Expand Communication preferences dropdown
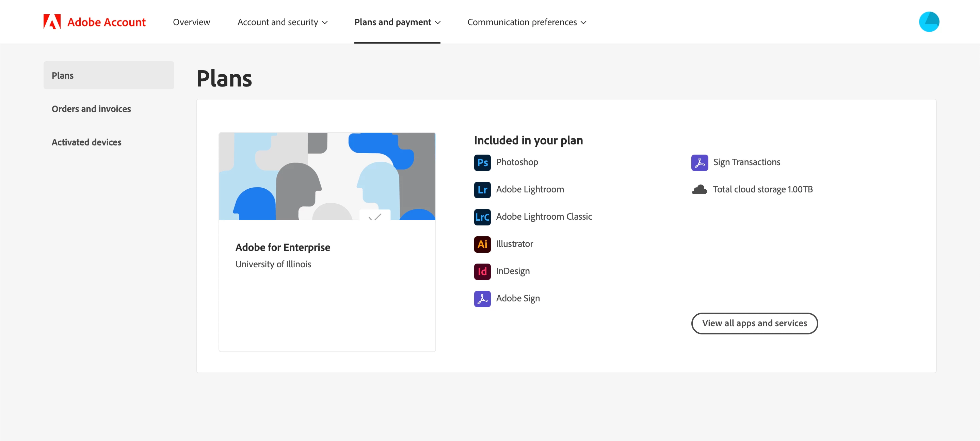Screen dimensions: 980x441 click(527, 22)
